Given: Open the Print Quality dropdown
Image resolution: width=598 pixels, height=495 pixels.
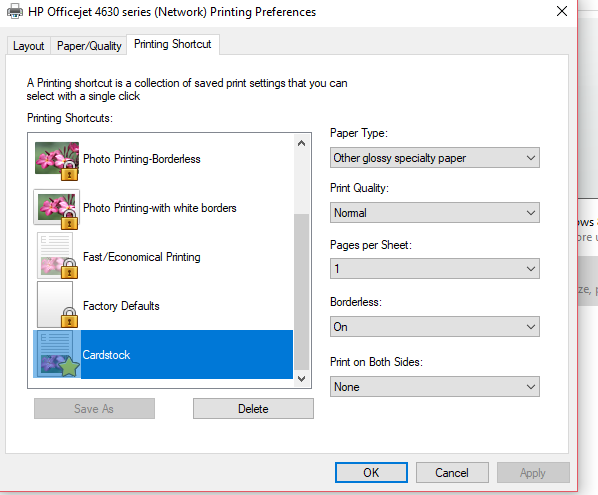Looking at the screenshot, I should tap(434, 212).
